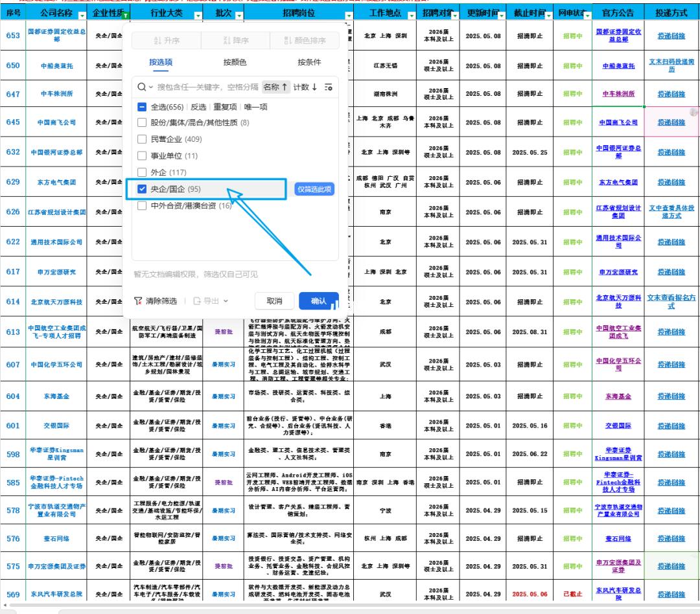Select sequence number cell 653
This screenshot has height=614, width=700.
tap(13, 35)
